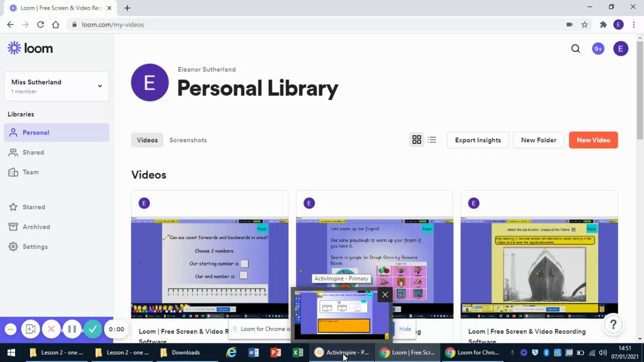Viewport: 644px width, 362px height.
Task: Click the camera indicator in address bar
Action: pos(569,24)
